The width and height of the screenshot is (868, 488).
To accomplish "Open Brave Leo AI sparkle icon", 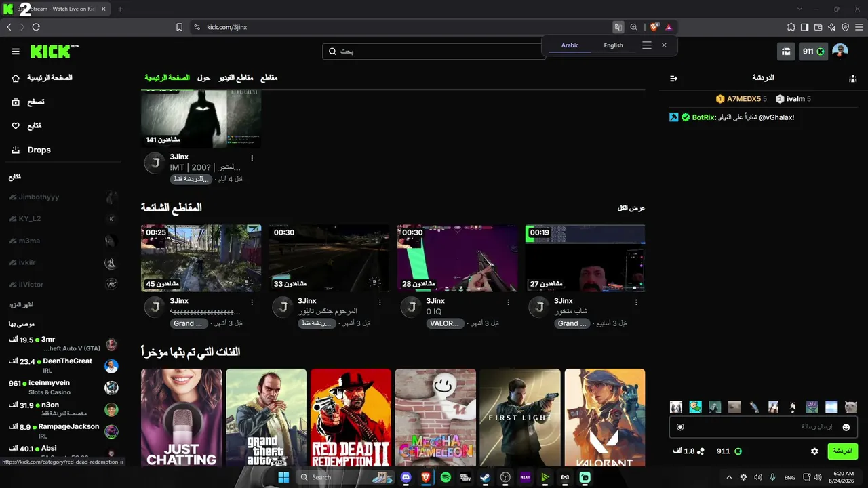I will tap(831, 27).
